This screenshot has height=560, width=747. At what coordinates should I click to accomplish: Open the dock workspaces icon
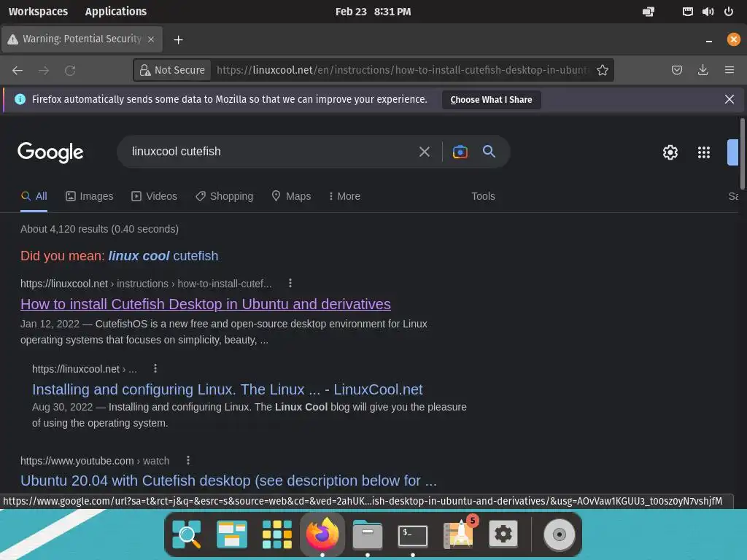pyautogui.click(x=231, y=534)
